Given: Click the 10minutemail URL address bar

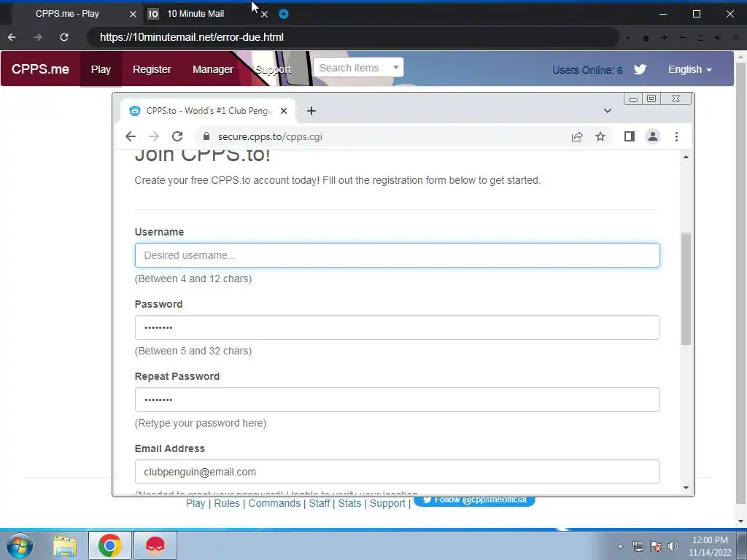Looking at the screenshot, I should tap(352, 37).
